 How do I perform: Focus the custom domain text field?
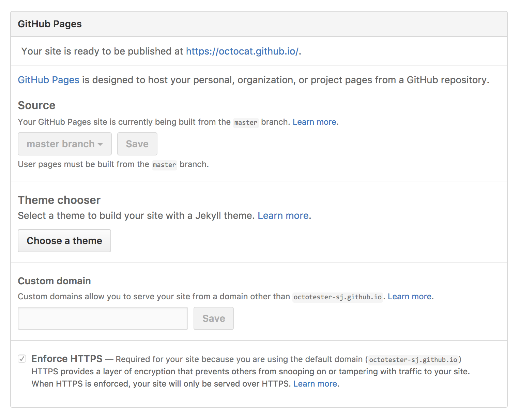pos(103,318)
